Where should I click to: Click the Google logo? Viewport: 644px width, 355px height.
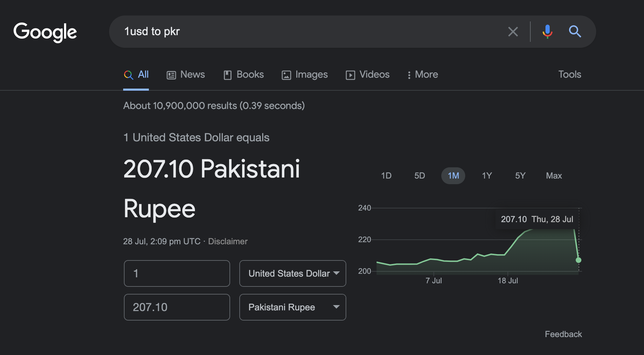click(45, 32)
